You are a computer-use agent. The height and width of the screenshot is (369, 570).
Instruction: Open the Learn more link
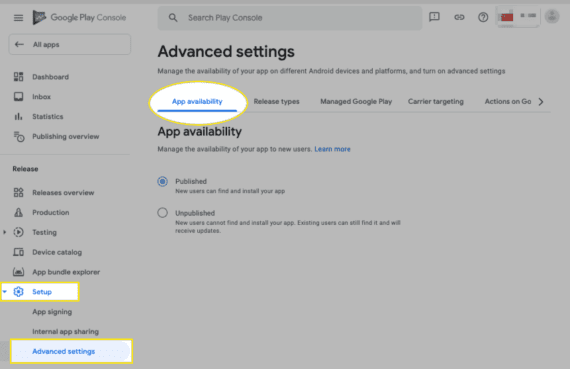[x=332, y=149]
